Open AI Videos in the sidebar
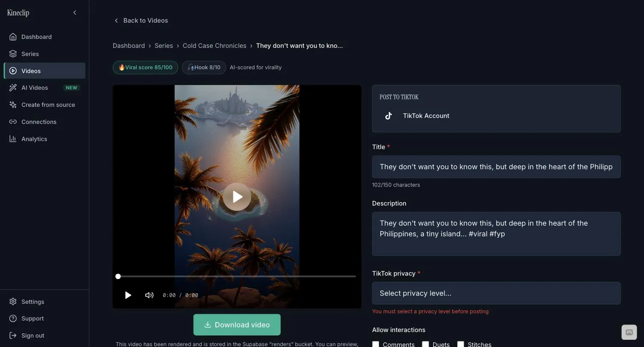The width and height of the screenshot is (644, 347). 44,88
